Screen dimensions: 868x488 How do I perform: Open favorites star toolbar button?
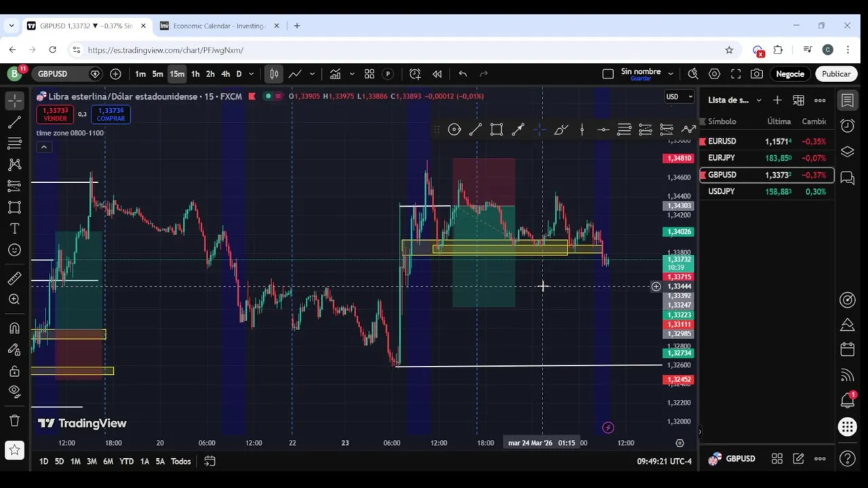click(14, 450)
